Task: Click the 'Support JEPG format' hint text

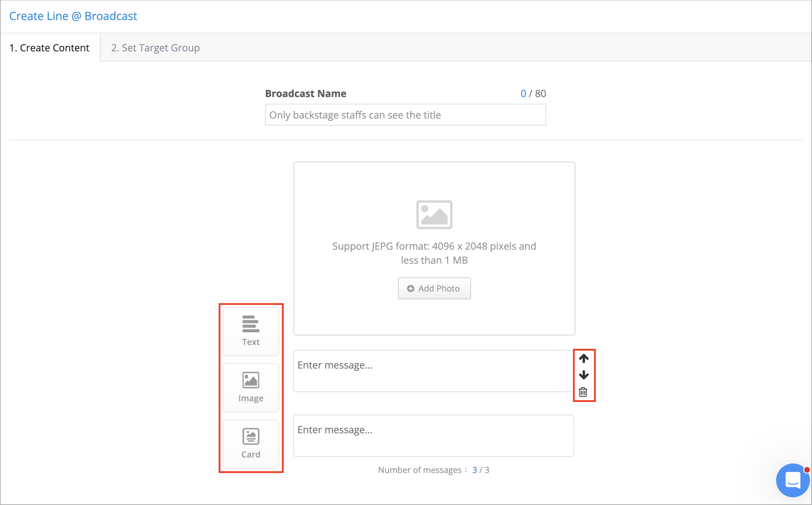Action: 434,253
